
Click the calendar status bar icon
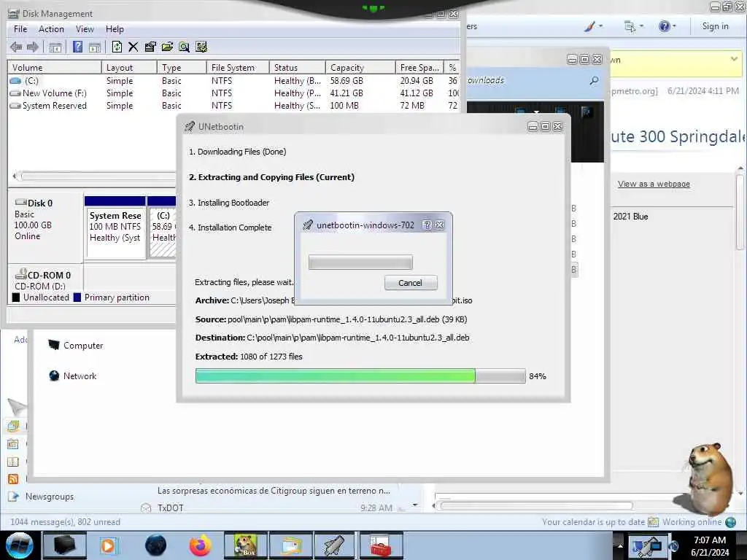pyautogui.click(x=653, y=522)
